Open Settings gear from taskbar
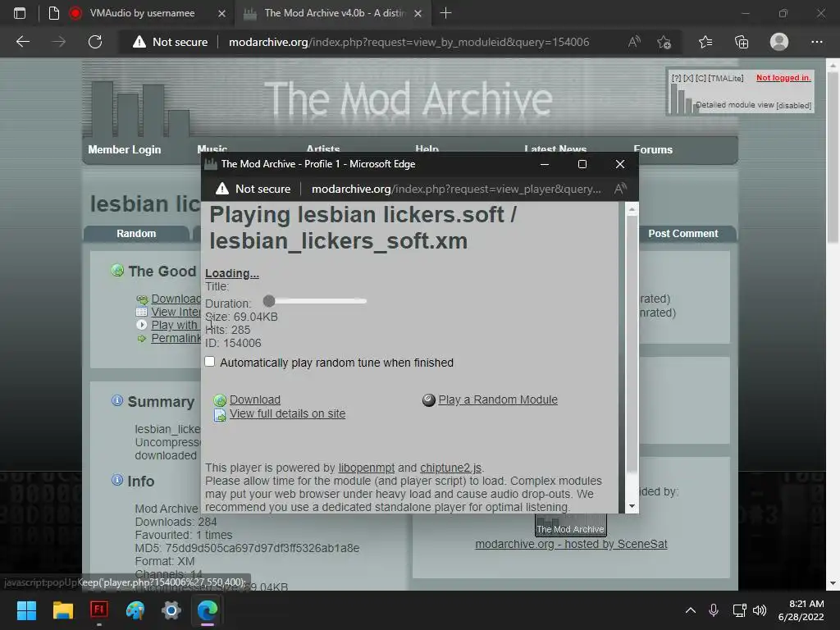This screenshot has width=840, height=630. 171,610
